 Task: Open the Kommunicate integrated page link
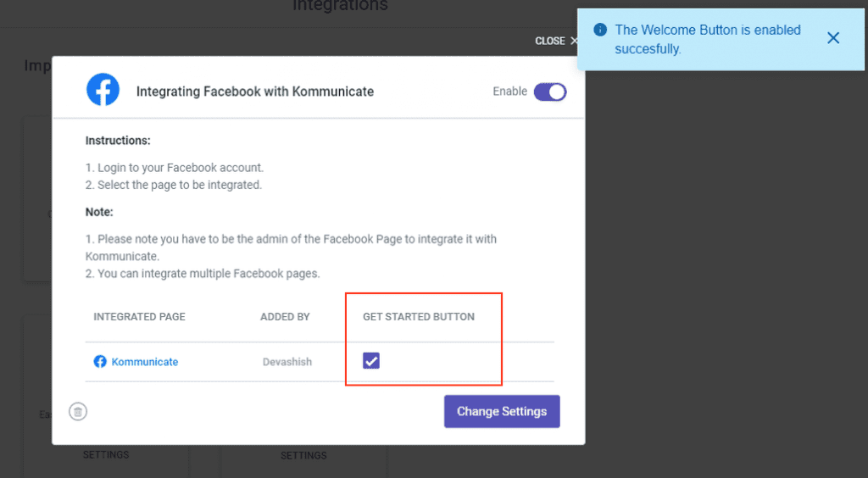[144, 362]
